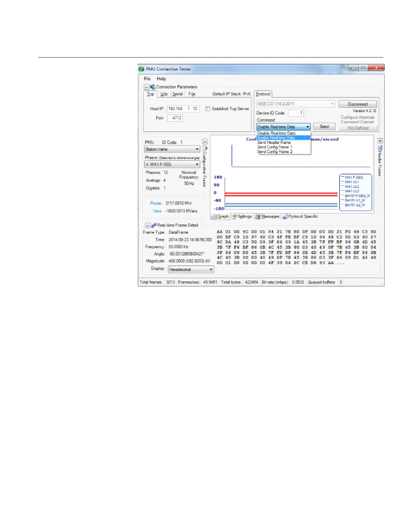Screen dimensions: 412x532
Task: Click the Not Defined button
Action: [358, 128]
